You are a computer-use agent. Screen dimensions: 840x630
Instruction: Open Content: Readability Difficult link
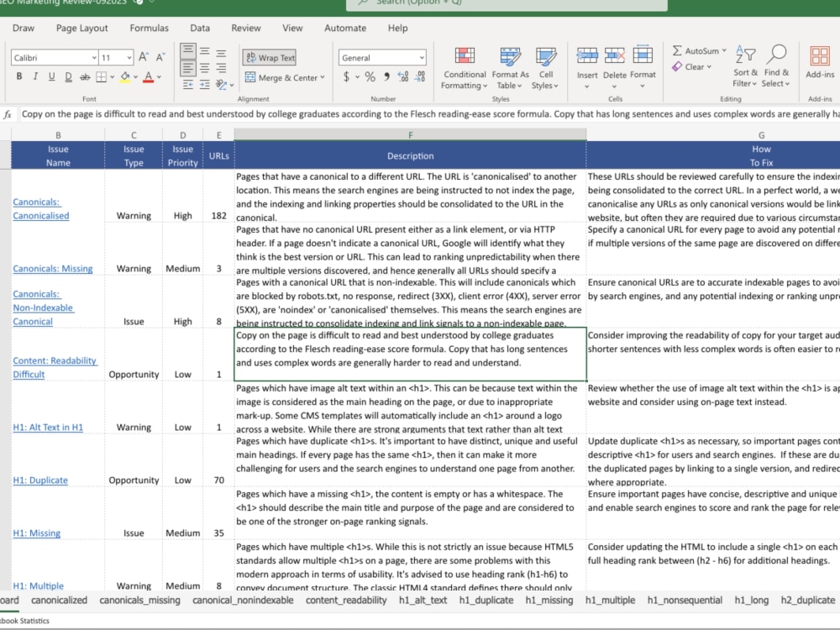(55, 368)
